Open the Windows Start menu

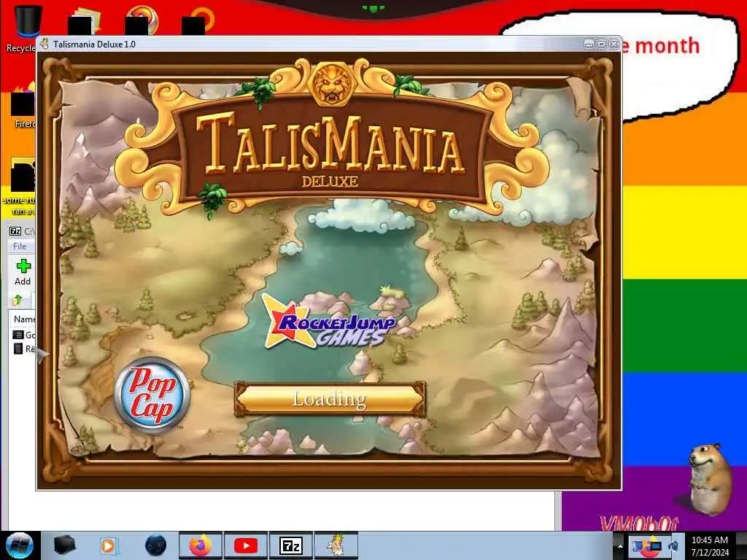(20, 545)
